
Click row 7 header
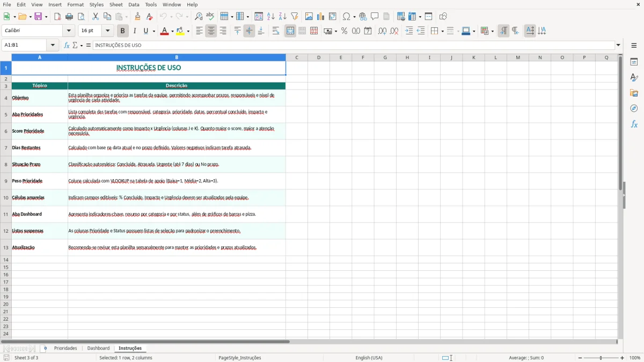pyautogui.click(x=6, y=147)
